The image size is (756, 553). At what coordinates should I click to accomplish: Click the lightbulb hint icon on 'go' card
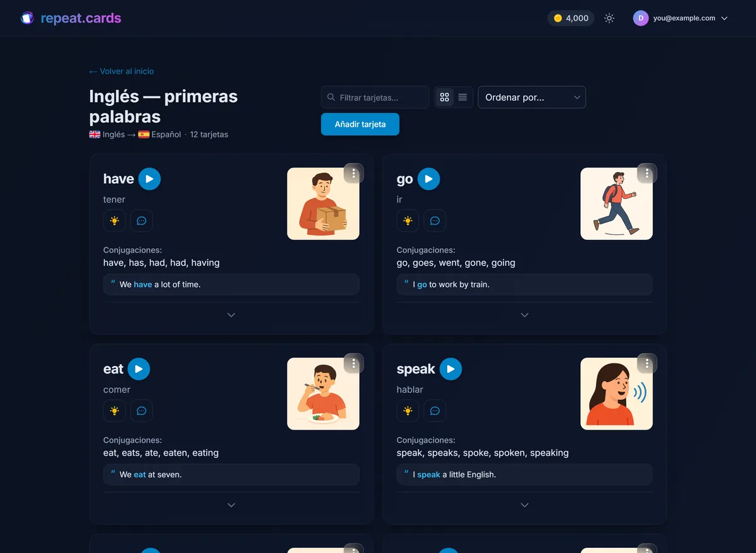pyautogui.click(x=408, y=220)
